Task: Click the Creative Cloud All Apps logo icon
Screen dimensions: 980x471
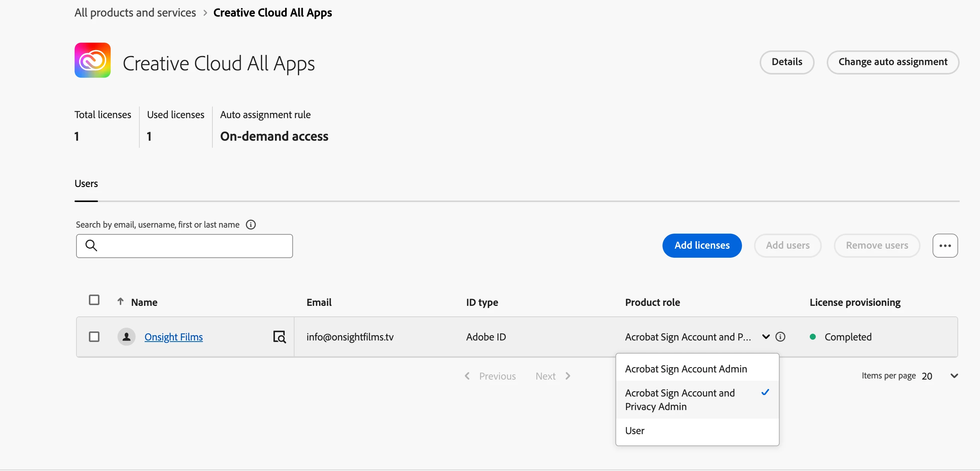Action: (x=92, y=60)
